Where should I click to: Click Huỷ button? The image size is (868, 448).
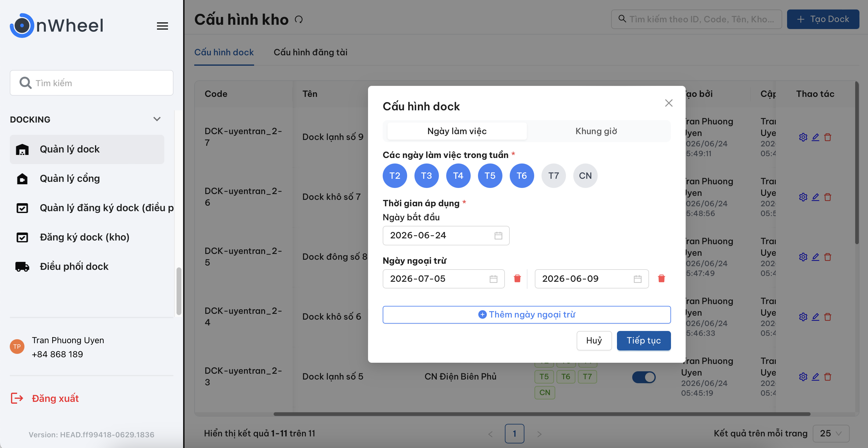tap(594, 340)
